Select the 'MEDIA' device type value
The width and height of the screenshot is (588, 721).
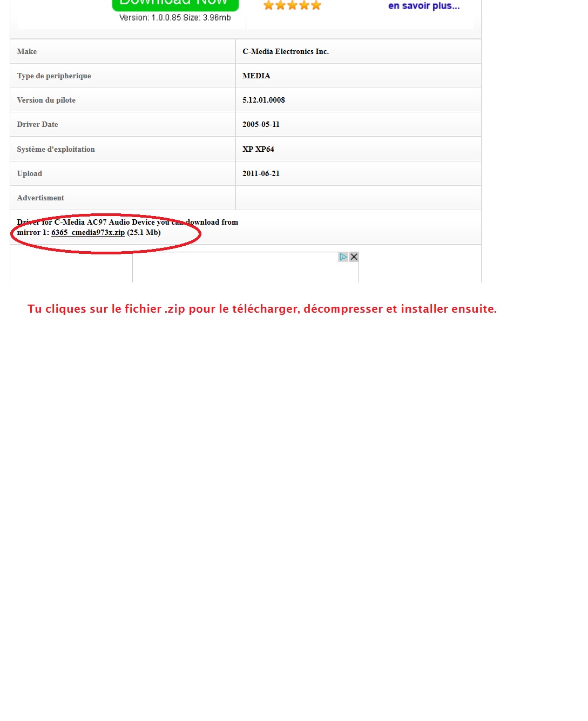256,76
